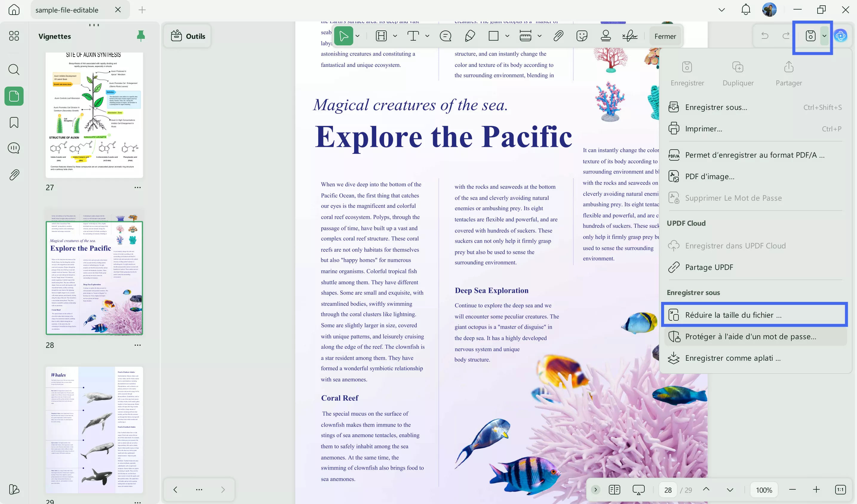Add a new tab
857x504 pixels.
(142, 10)
